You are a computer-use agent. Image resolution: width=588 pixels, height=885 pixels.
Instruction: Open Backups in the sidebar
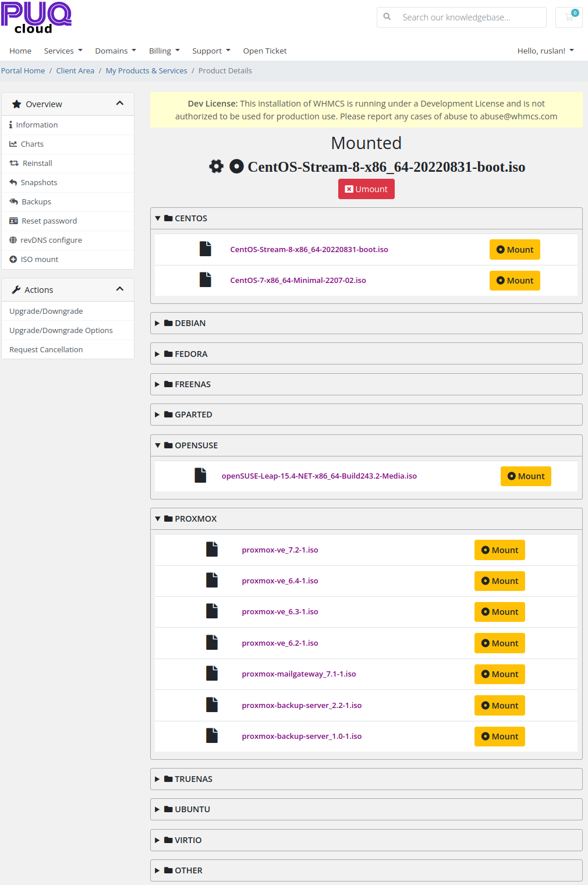68,201
